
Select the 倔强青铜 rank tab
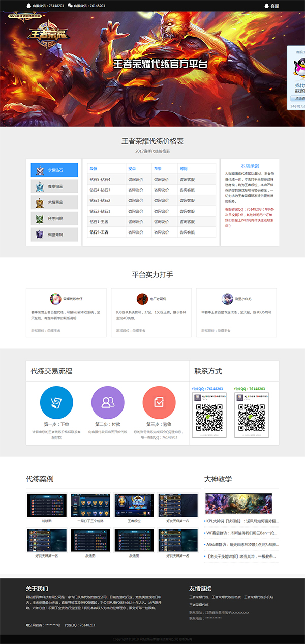pyautogui.click(x=54, y=235)
